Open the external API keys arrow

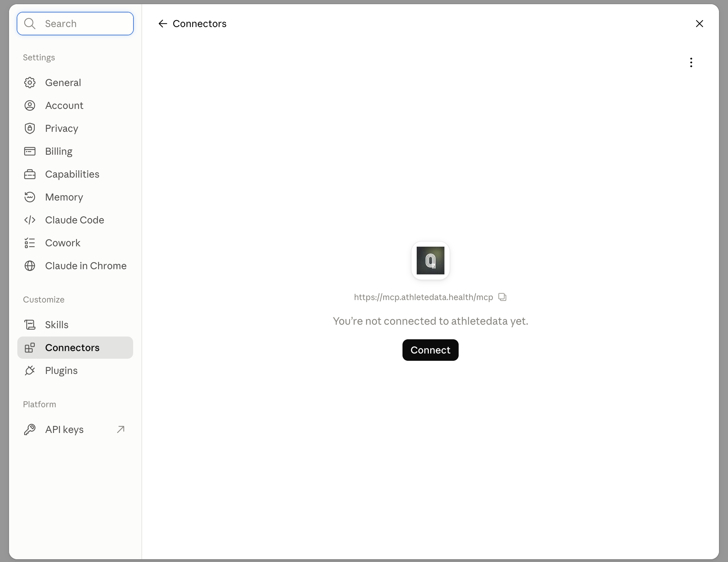(121, 429)
